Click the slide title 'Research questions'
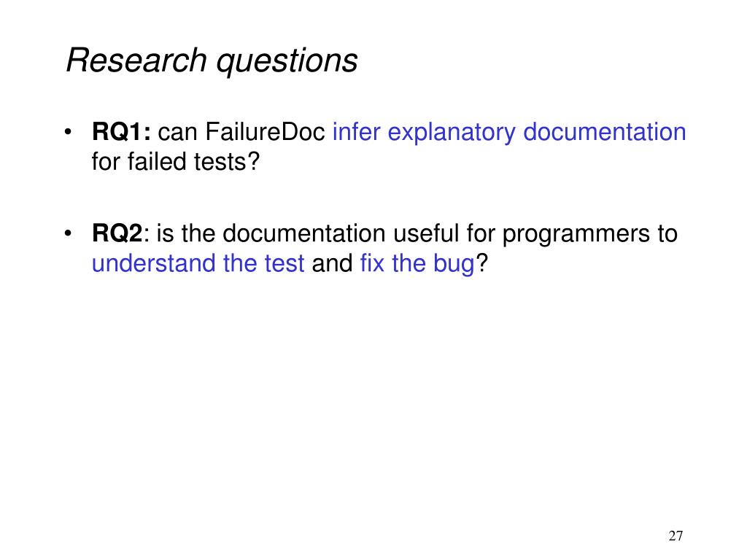The image size is (747, 560). click(x=212, y=61)
